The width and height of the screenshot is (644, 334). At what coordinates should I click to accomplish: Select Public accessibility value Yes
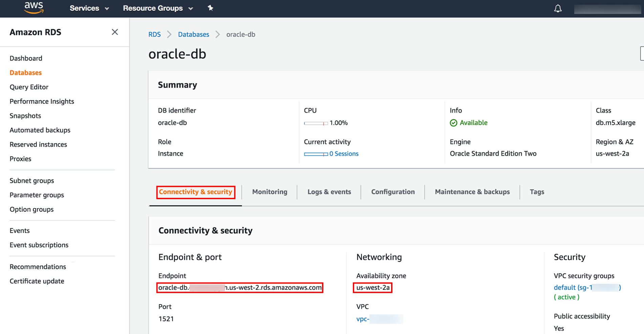click(559, 329)
